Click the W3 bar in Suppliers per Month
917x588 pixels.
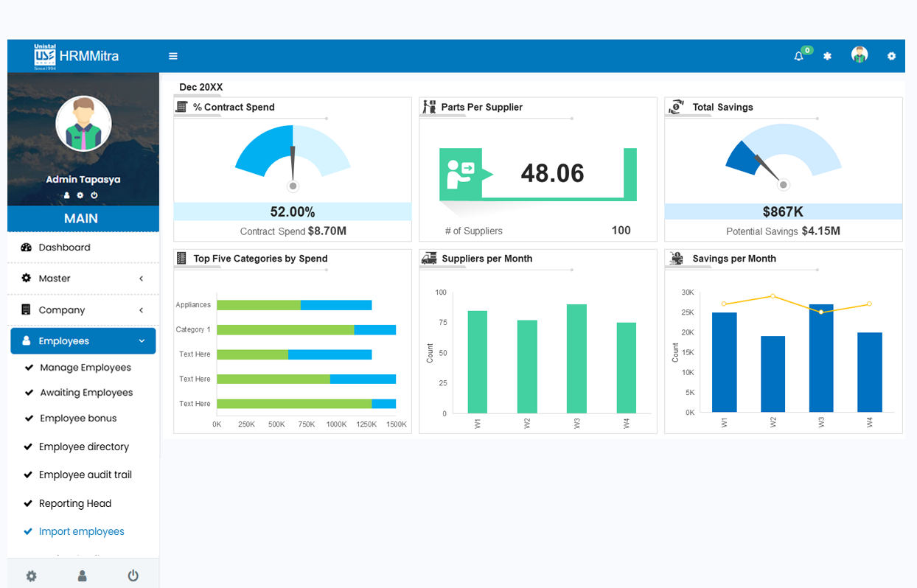pos(576,359)
